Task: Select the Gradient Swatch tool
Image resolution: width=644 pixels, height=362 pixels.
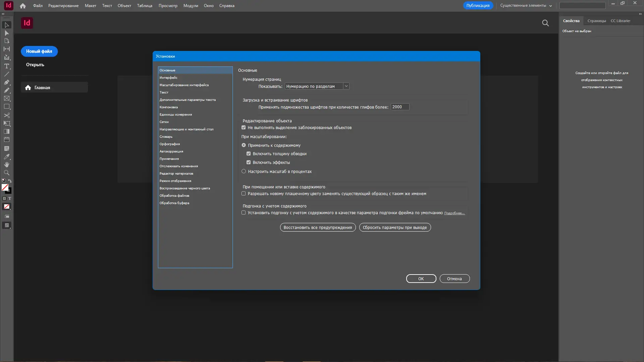Action: 6,131
